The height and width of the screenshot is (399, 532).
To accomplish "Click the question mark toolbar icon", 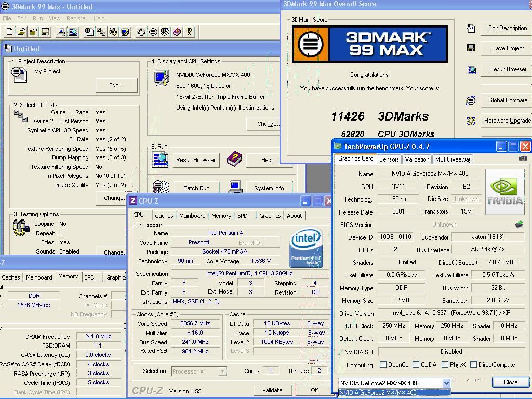I will [189, 32].
